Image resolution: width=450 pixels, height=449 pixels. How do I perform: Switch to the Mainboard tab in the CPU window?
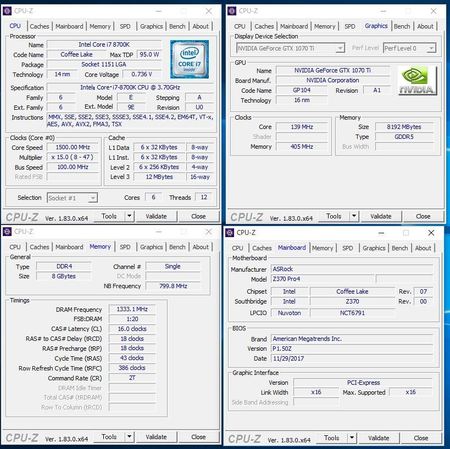[x=69, y=26]
